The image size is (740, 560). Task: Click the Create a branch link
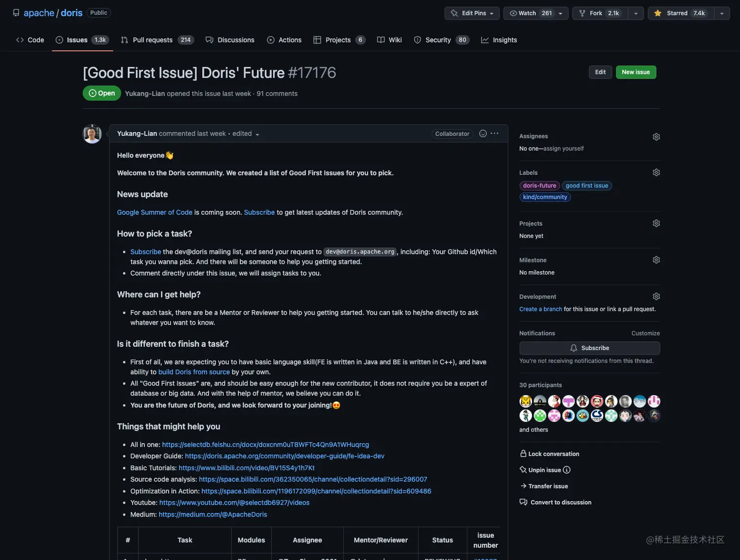click(x=540, y=309)
